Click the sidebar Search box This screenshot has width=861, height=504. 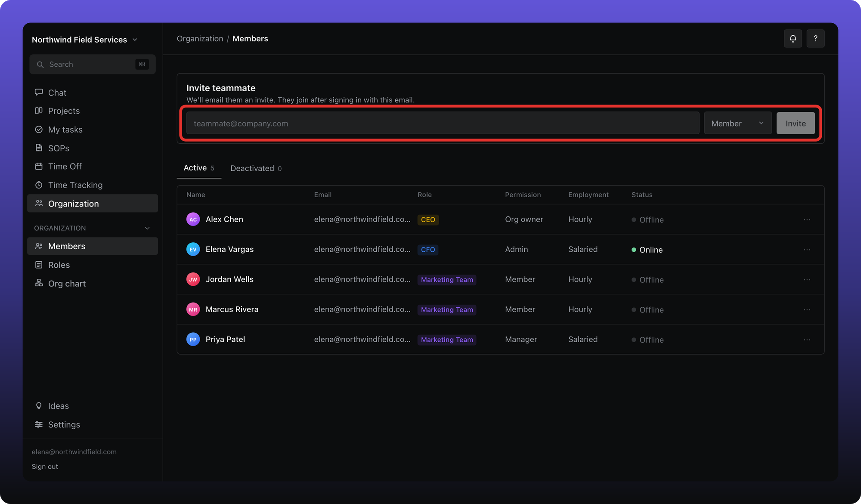pyautogui.click(x=93, y=64)
